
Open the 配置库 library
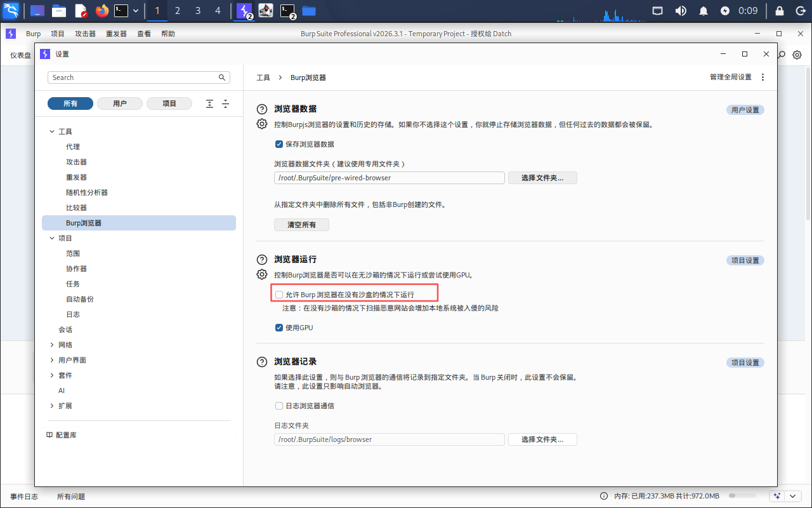click(x=62, y=435)
